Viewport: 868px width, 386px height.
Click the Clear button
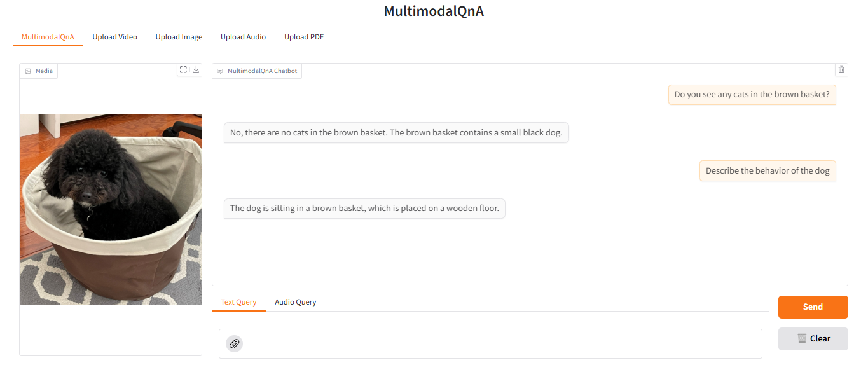[813, 338]
